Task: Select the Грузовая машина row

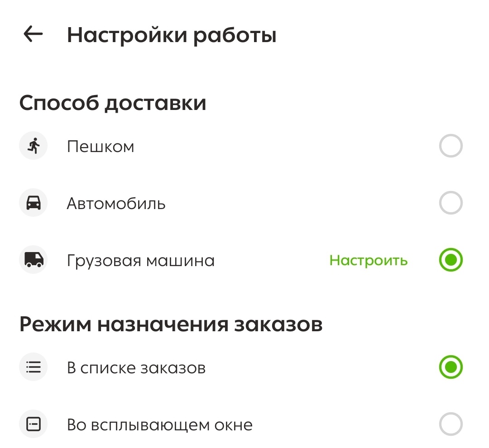Action: pos(141,260)
